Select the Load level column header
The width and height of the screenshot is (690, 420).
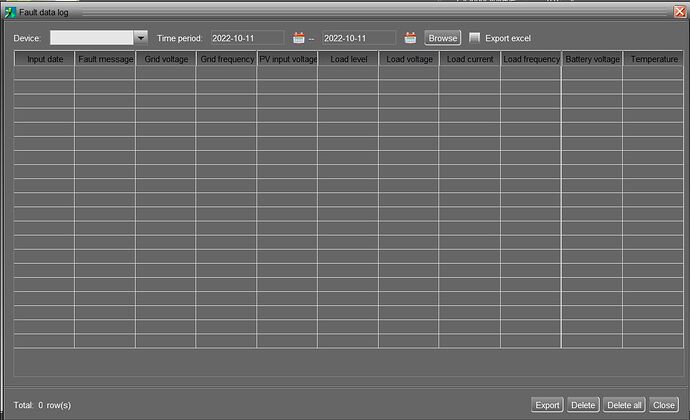click(348, 59)
